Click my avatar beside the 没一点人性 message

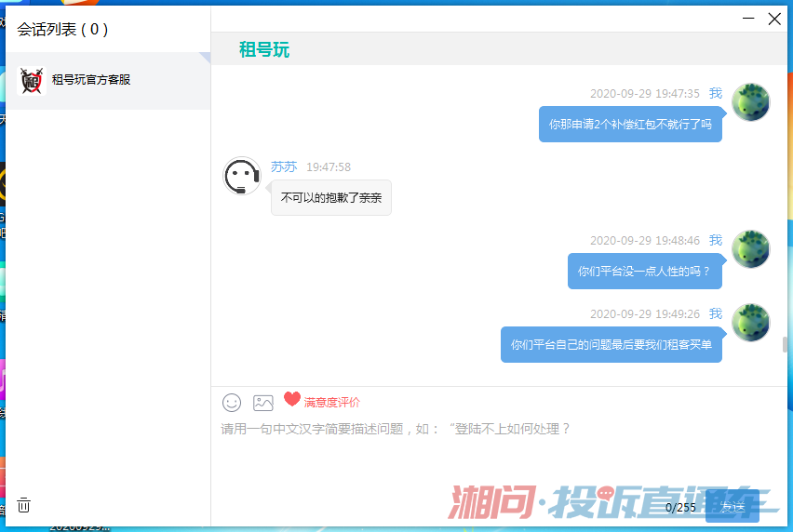tap(750, 249)
